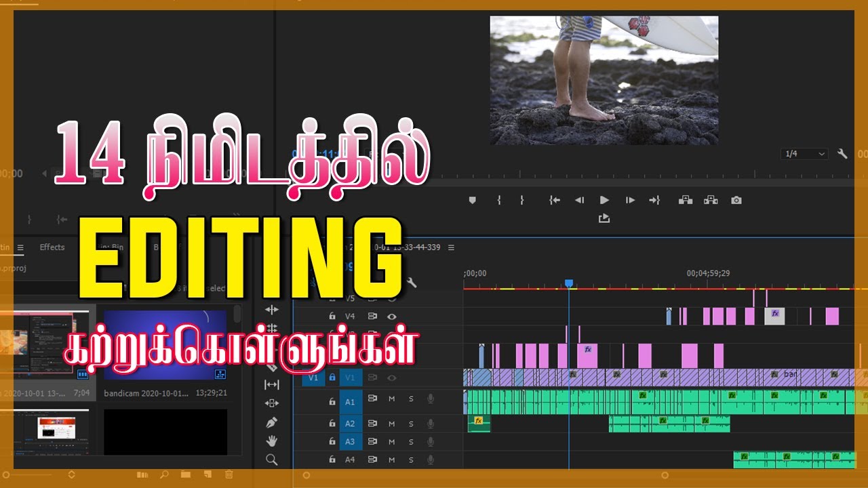Enable voice-over record on A3
The height and width of the screenshot is (488, 868).
tap(430, 441)
